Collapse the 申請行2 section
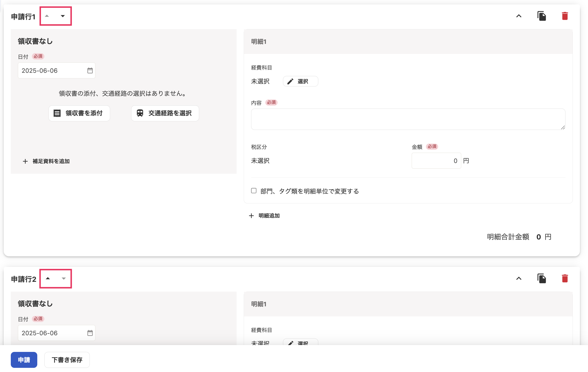Viewport: 588px width, 372px height. click(x=519, y=279)
